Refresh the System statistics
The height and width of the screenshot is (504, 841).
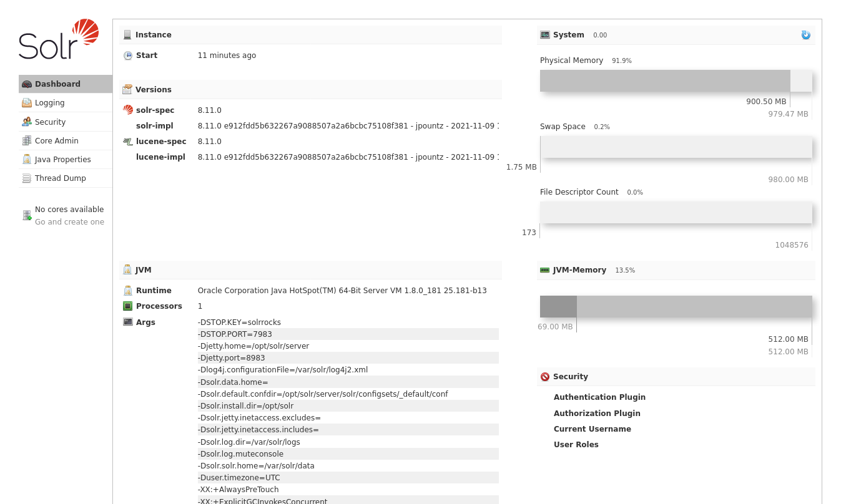pyautogui.click(x=806, y=35)
